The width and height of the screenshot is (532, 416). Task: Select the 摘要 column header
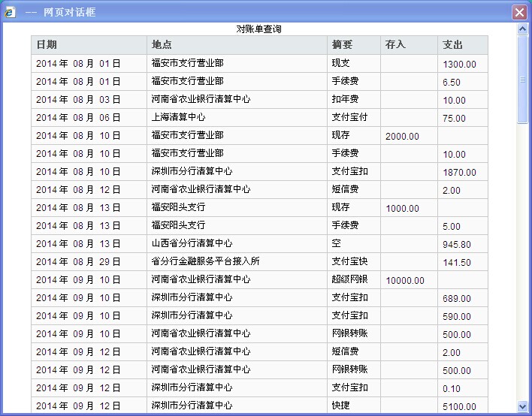coord(342,45)
